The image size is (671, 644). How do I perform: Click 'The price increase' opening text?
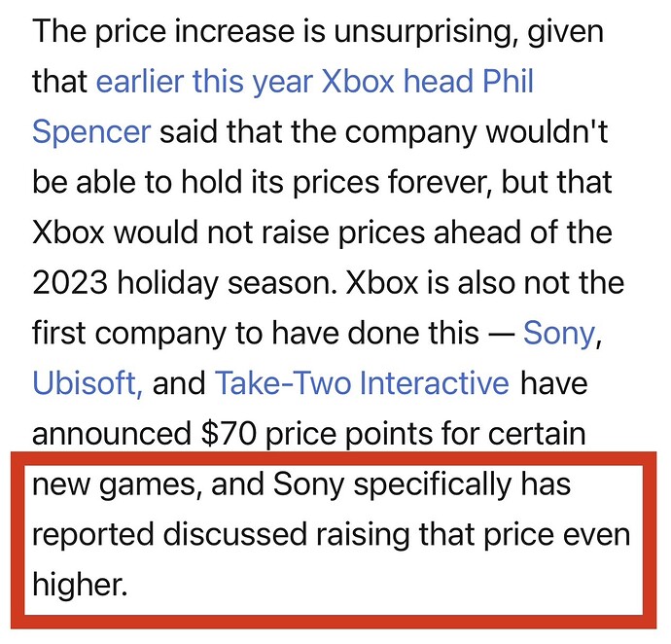[x=163, y=32]
